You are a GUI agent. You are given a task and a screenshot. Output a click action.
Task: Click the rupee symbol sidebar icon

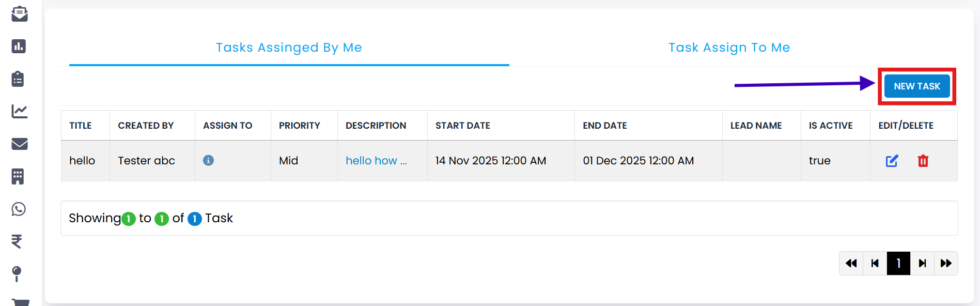[x=17, y=241]
